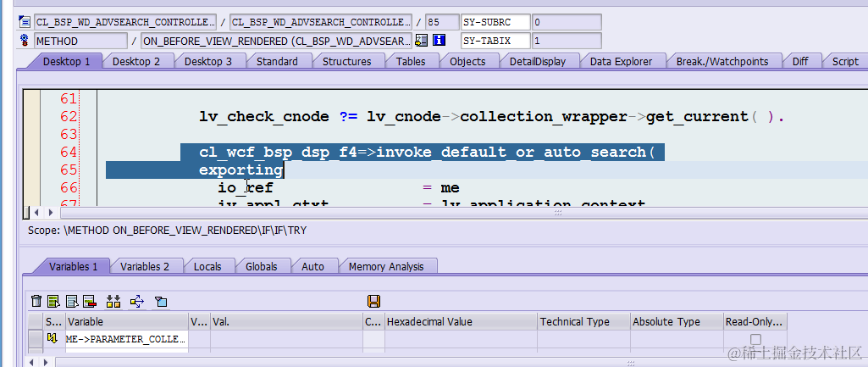The width and height of the screenshot is (868, 367).
Task: Click the Variable column header
Action: tap(127, 321)
